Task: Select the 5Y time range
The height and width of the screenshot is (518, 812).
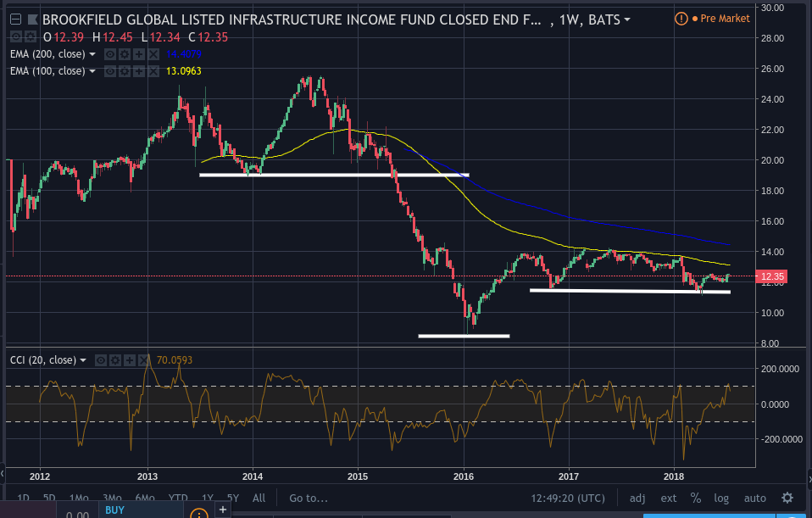Action: coord(232,498)
